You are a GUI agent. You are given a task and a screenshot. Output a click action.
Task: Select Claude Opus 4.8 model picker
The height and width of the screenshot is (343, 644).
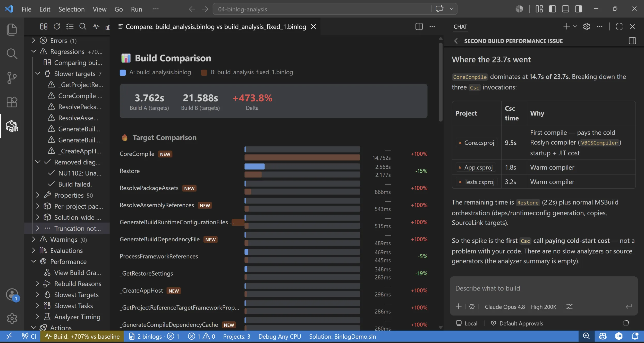pos(505,307)
